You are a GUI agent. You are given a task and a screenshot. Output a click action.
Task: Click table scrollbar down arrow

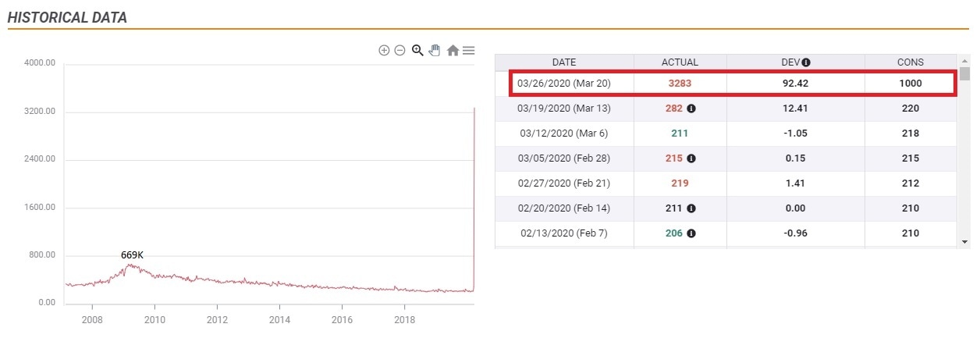(964, 242)
